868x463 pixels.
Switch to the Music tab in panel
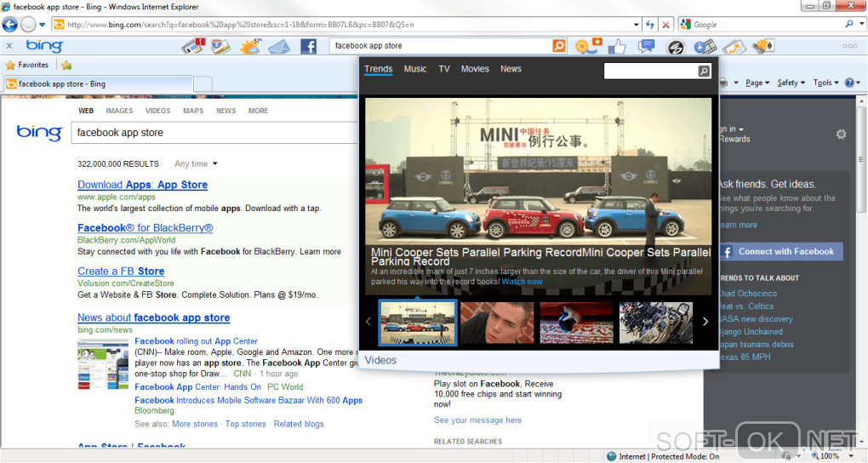415,69
